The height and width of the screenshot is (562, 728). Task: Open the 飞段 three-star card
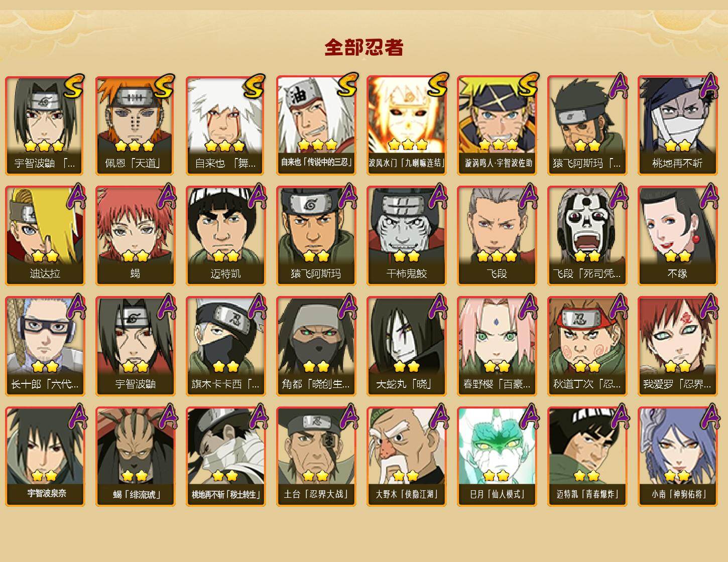497,236
